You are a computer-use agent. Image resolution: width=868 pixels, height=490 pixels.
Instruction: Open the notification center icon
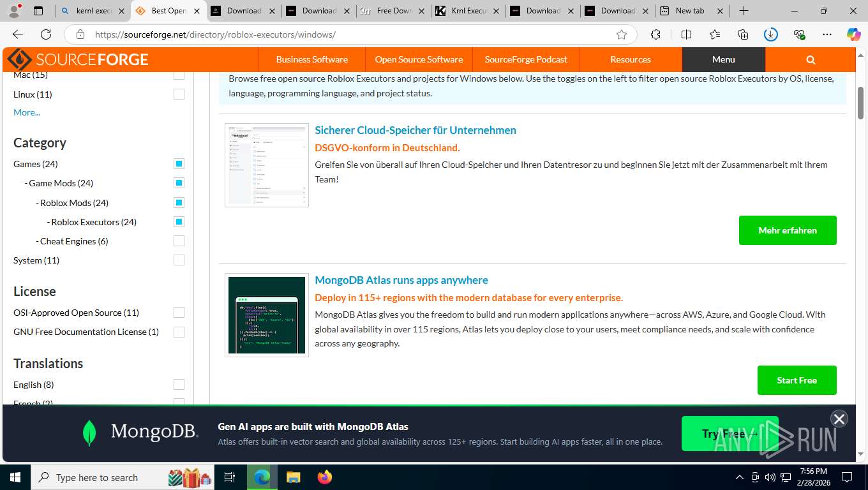(x=847, y=477)
